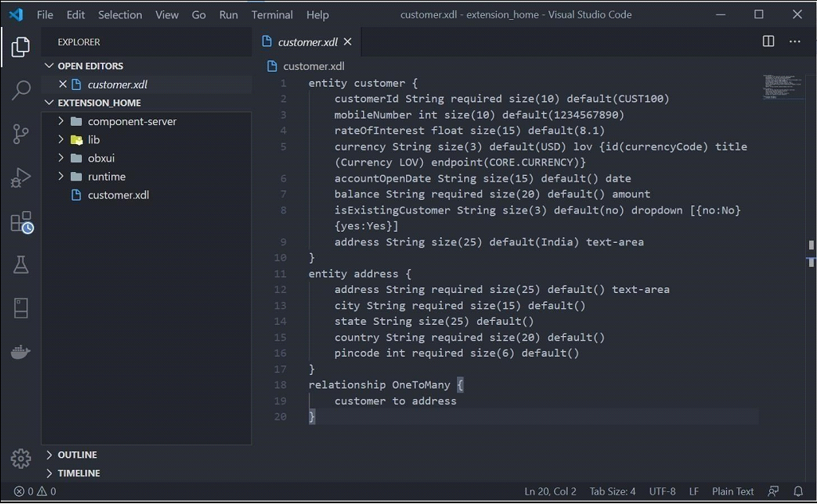The width and height of the screenshot is (817, 504).
Task: Click line number 5 in gutter
Action: tap(283, 147)
